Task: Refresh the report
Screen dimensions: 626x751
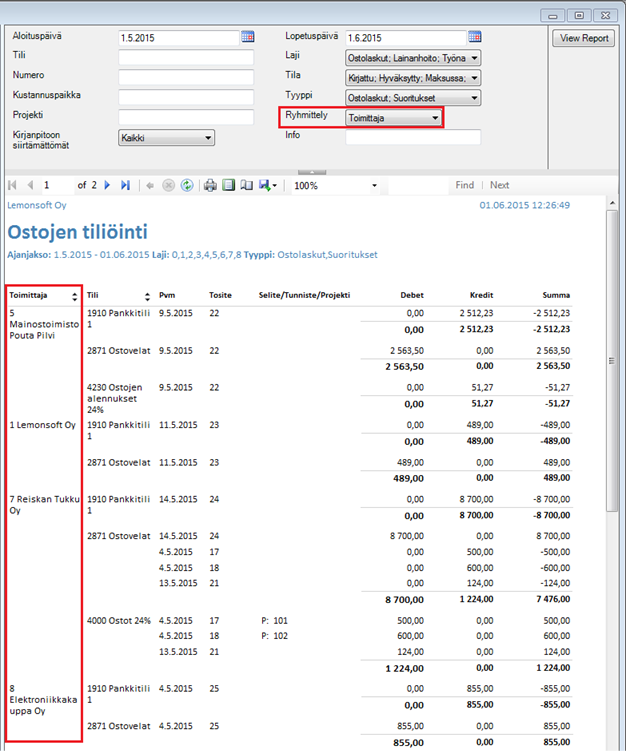Action: click(x=187, y=185)
